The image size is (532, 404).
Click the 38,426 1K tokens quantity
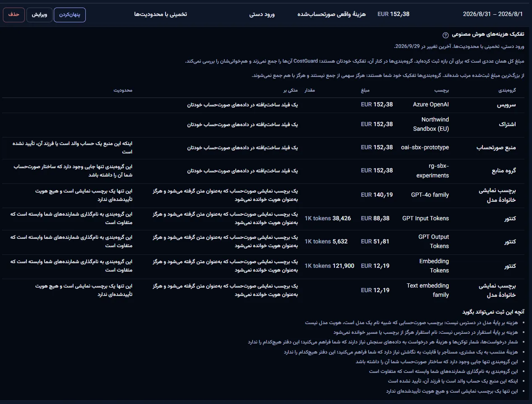(328, 219)
